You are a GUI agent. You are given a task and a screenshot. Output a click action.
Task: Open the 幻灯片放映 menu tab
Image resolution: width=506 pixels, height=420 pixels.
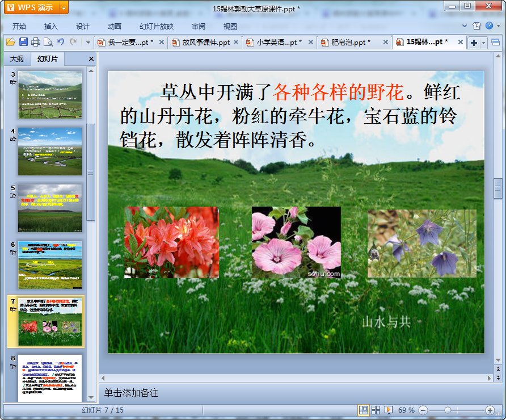click(157, 27)
